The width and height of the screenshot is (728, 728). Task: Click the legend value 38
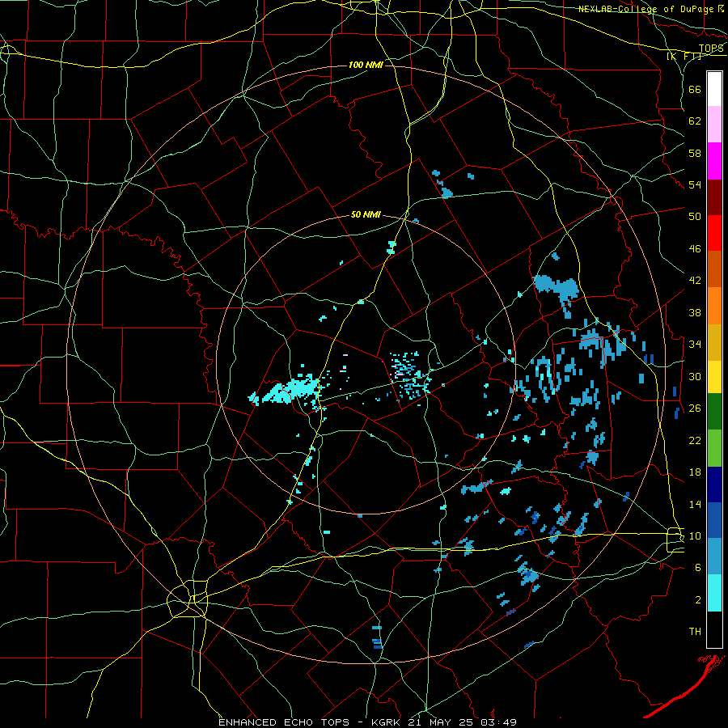(x=695, y=312)
